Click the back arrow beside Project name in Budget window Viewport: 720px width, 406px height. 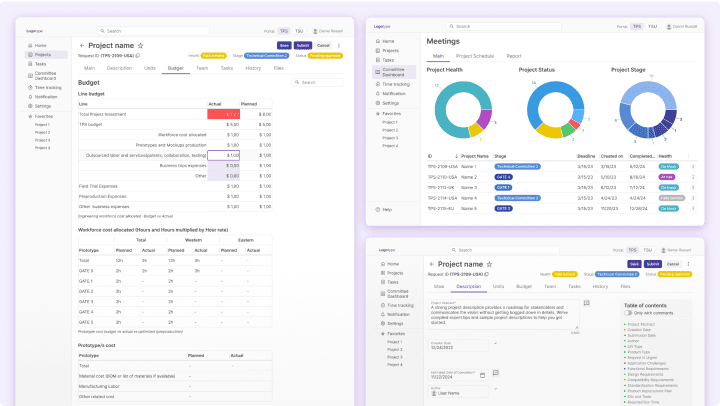[x=79, y=46]
